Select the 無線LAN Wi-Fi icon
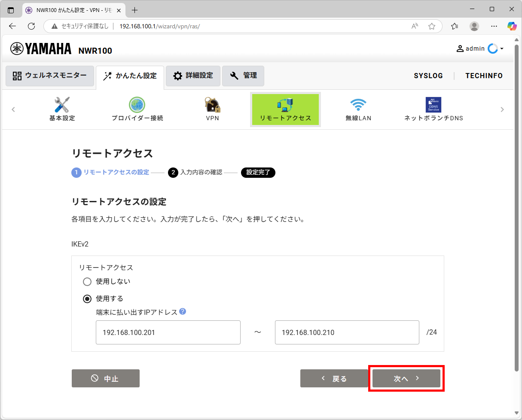Image resolution: width=522 pixels, height=420 pixels. pos(358,104)
